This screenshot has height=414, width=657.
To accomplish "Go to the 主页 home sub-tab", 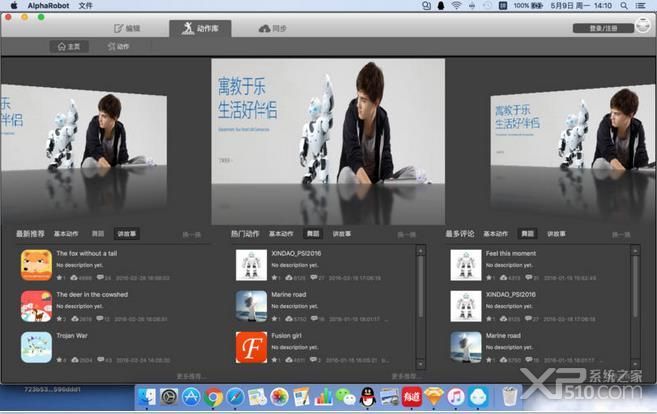I will pos(69,47).
